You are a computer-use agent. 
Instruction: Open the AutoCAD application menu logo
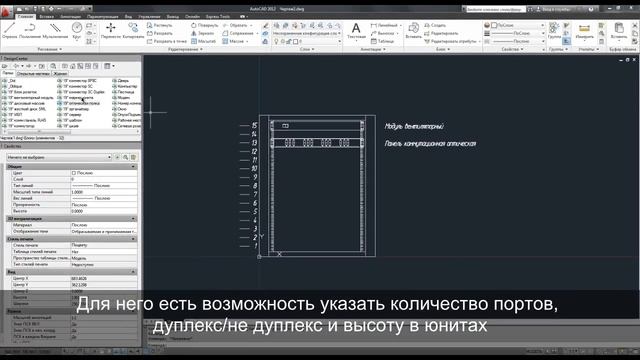[x=6, y=11]
